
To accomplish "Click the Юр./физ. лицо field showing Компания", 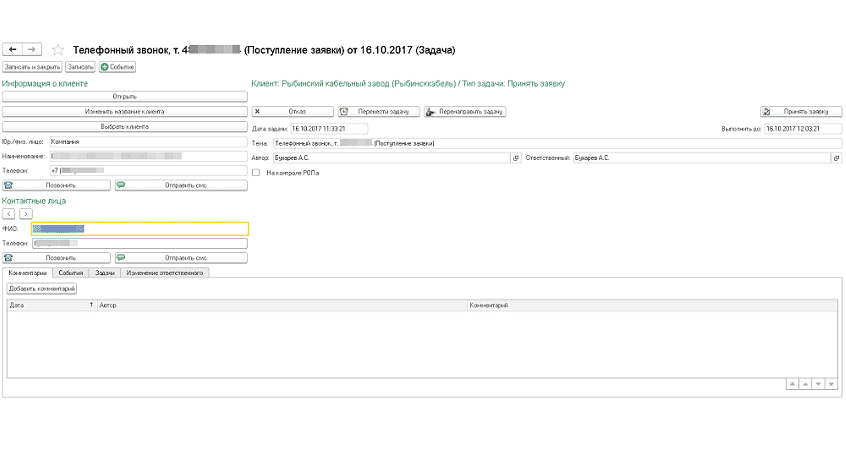I will click(x=148, y=142).
